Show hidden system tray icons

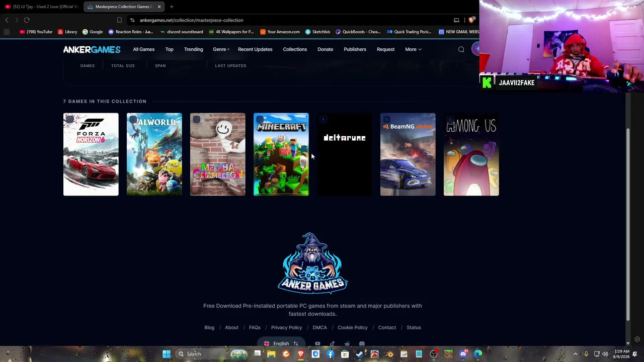pos(576,354)
